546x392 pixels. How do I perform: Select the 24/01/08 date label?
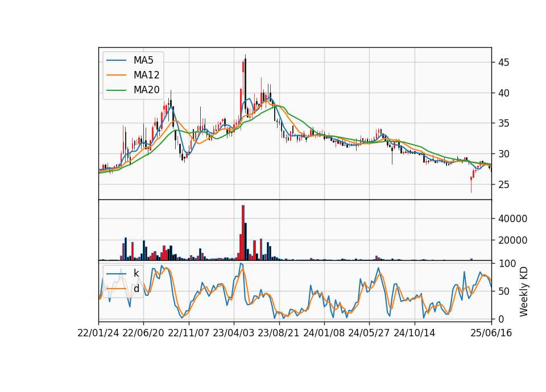click(324, 333)
